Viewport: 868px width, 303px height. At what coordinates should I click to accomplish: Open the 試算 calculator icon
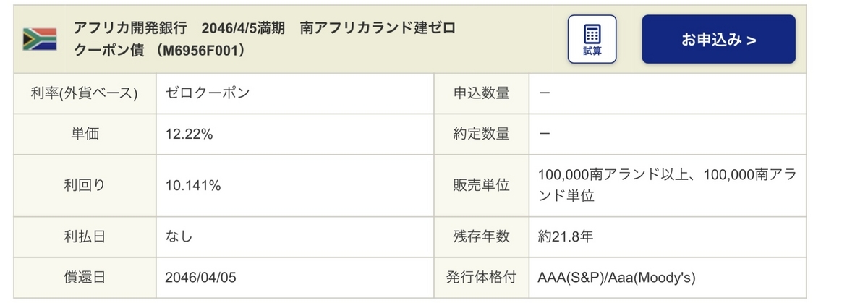(x=592, y=39)
